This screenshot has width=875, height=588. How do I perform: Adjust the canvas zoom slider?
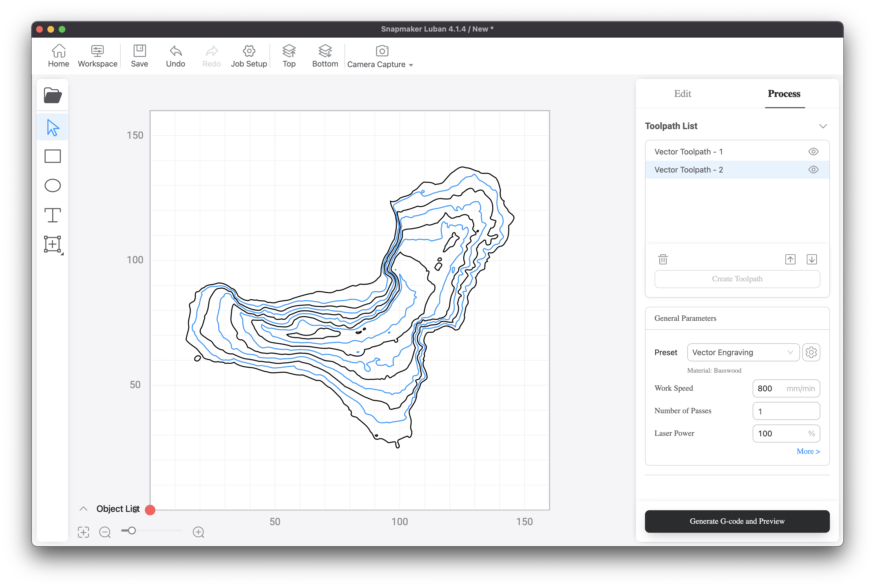point(132,531)
